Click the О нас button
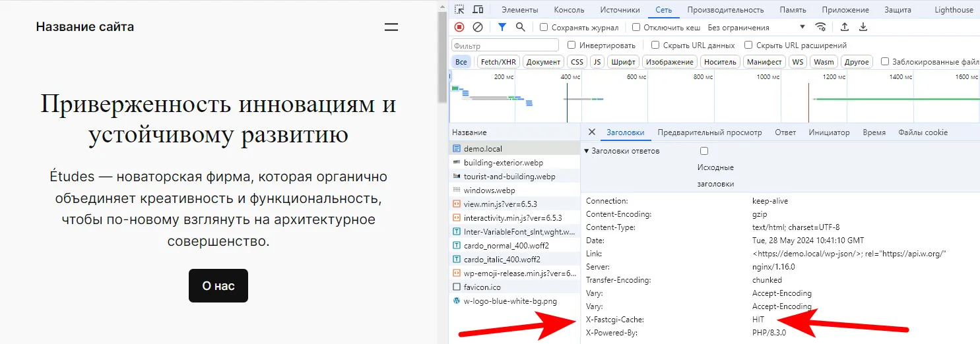This screenshot has width=980, height=344. (218, 285)
